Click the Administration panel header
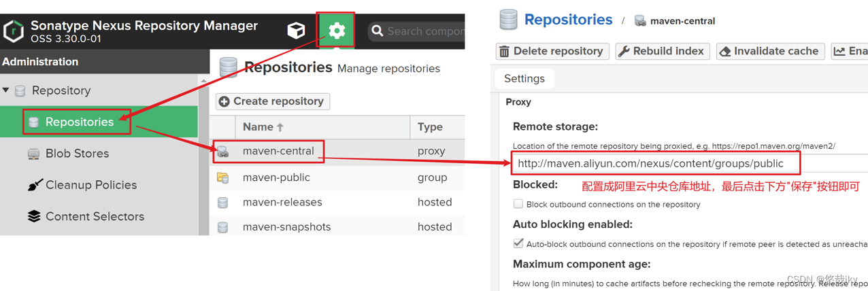The width and height of the screenshot is (868, 291). click(x=105, y=62)
